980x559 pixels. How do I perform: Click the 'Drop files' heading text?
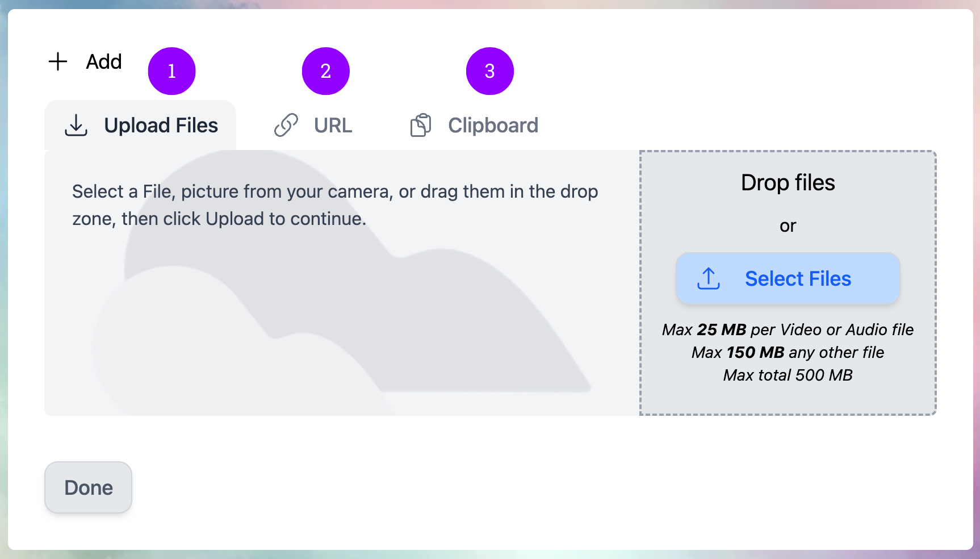788,182
